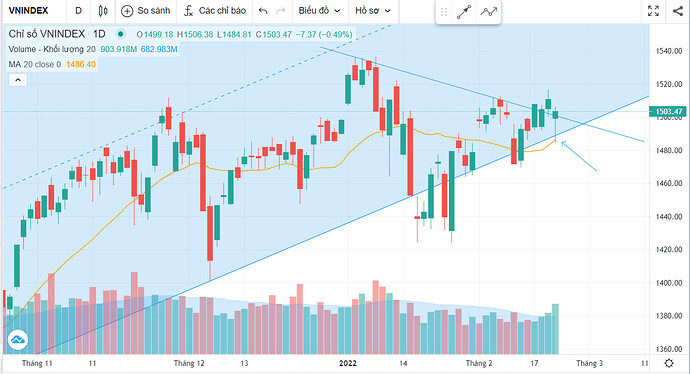Click the So sánh compare plus icon

click(x=127, y=11)
